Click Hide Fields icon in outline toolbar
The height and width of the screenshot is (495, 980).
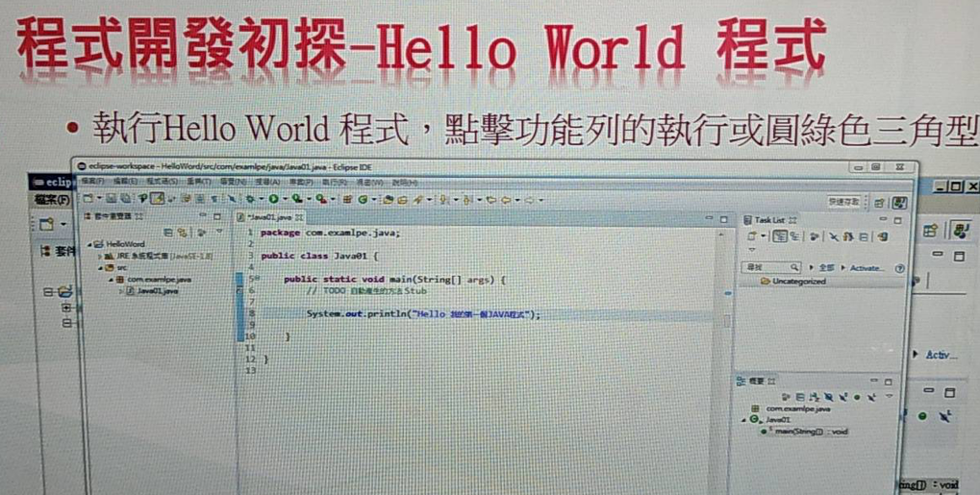(x=829, y=397)
